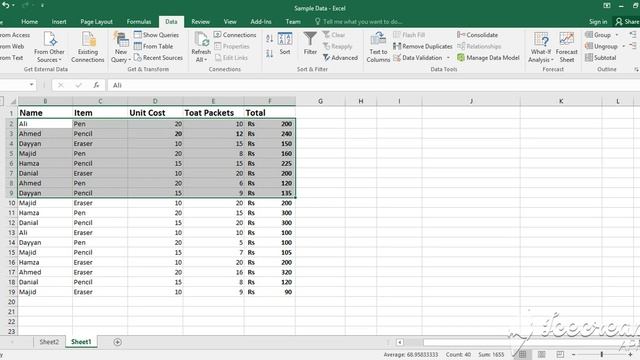Open Recent Sources
640x360 pixels.
(x=158, y=58)
